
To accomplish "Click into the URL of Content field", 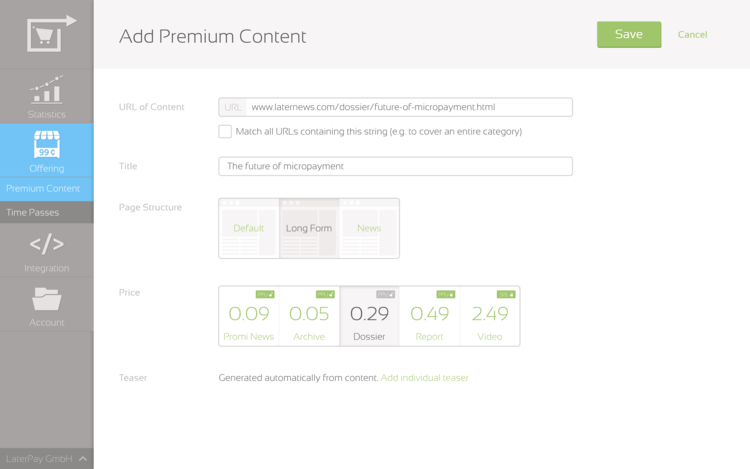I will [408, 107].
